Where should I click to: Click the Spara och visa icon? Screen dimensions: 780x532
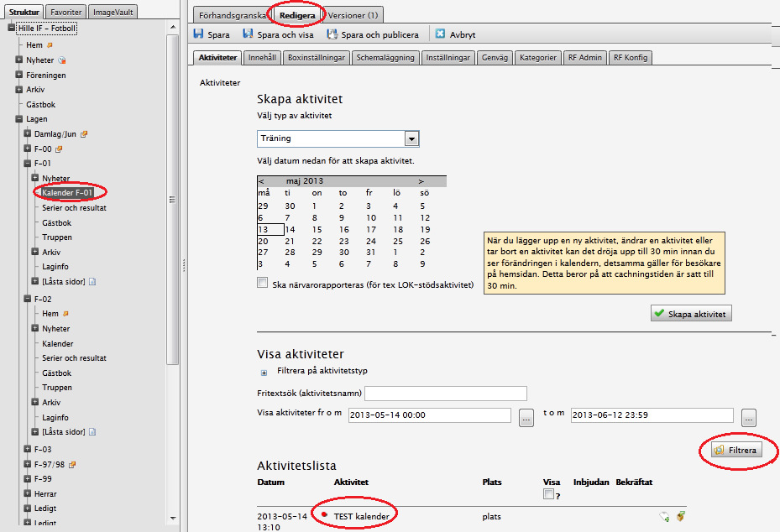(248, 34)
